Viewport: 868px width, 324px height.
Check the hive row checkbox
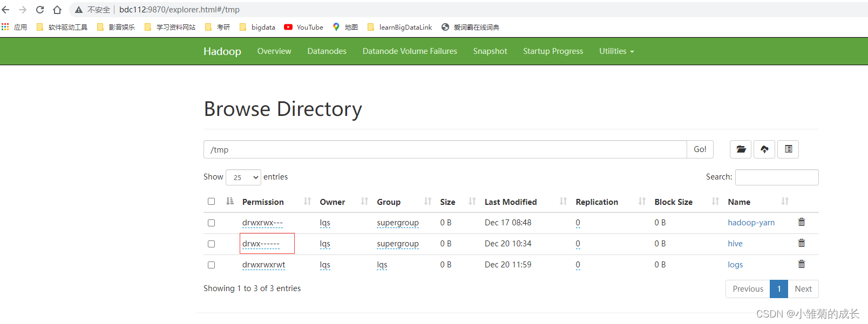(x=211, y=244)
